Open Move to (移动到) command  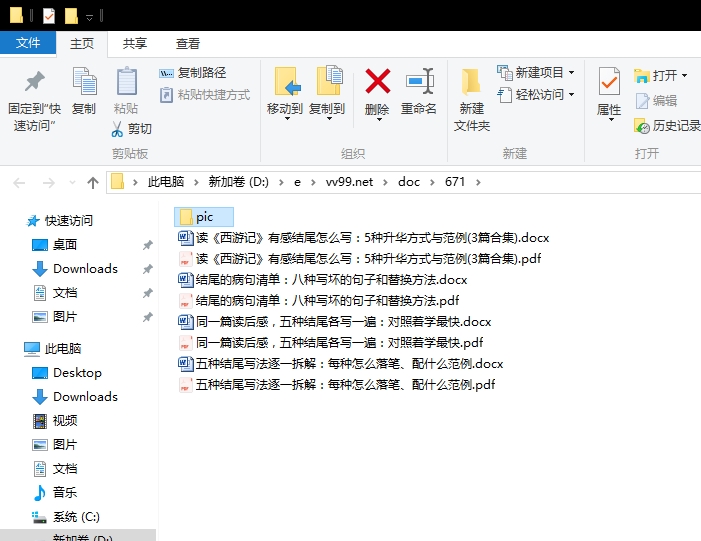point(285,93)
